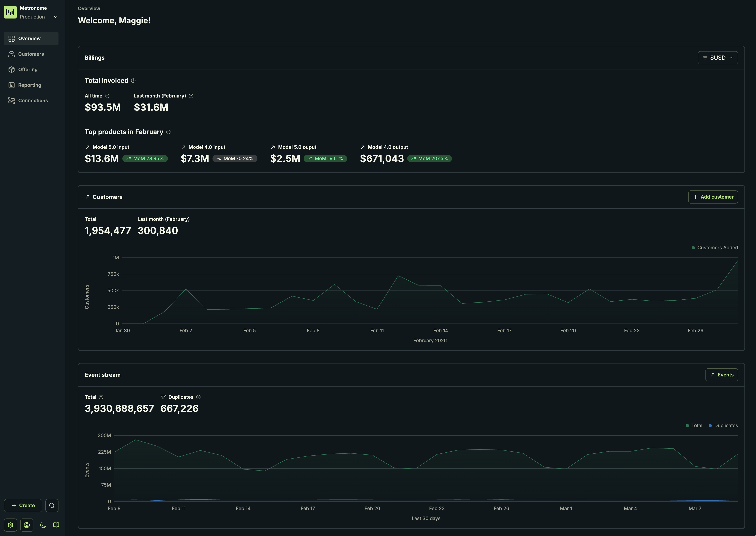
Task: Open the Customers section heading link
Action: click(104, 197)
